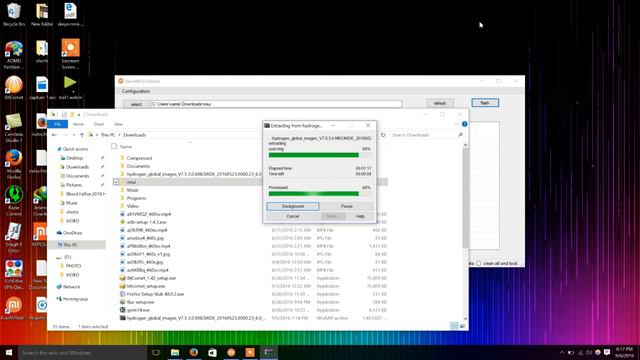This screenshot has height=360, width=640.
Task: Pause the extraction
Action: click(347, 206)
